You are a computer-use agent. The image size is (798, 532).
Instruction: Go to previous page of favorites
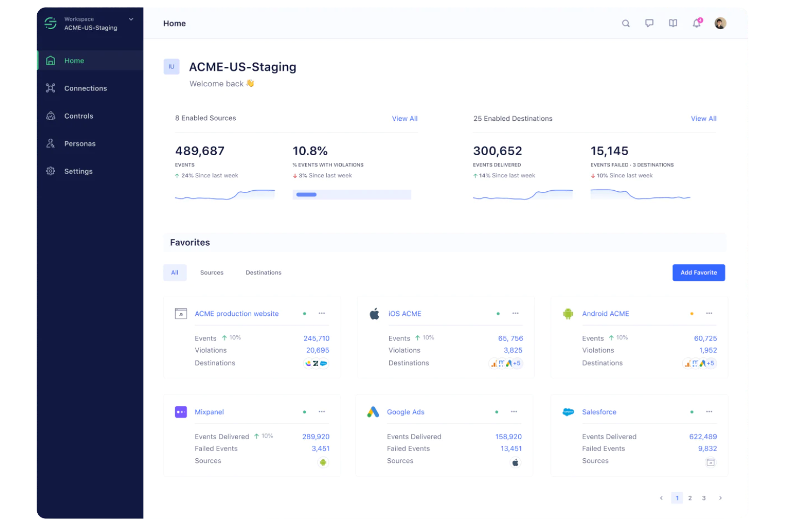click(661, 498)
